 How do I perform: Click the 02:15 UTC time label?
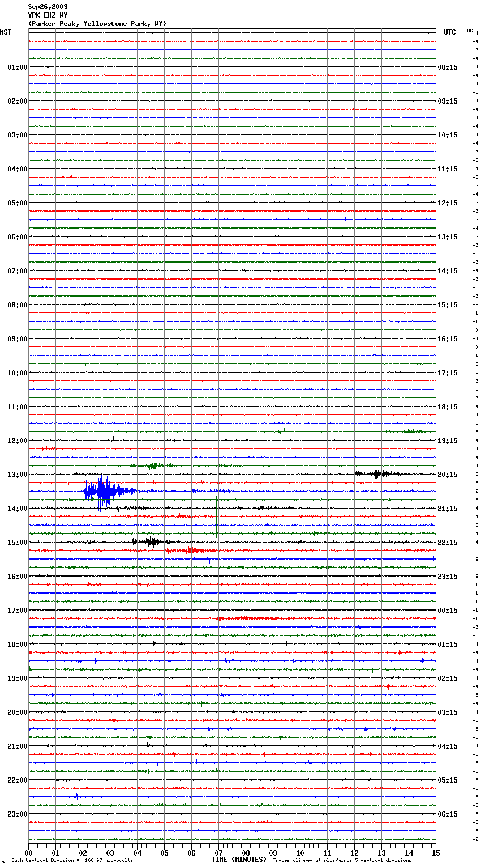point(448,678)
